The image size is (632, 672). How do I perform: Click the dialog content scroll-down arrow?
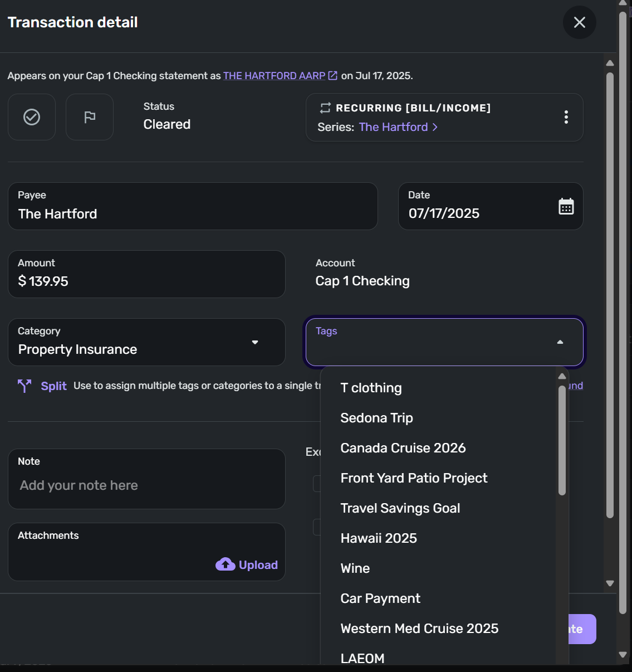610,583
